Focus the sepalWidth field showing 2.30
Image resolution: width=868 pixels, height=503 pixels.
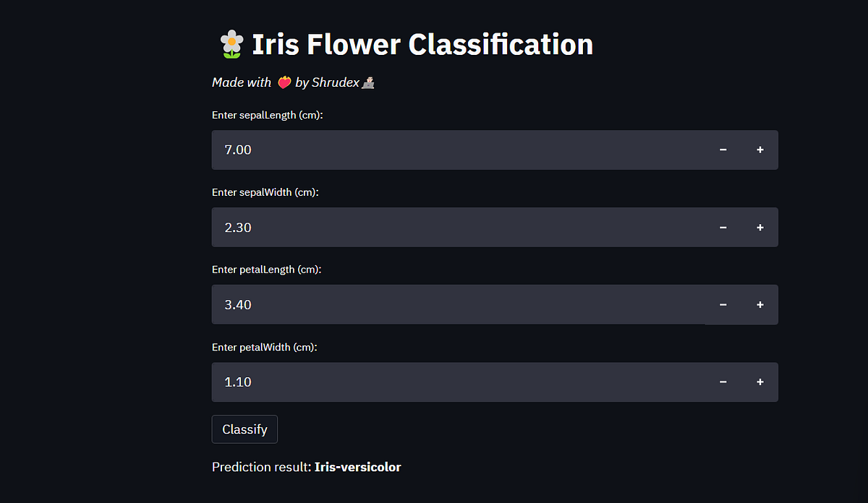(x=458, y=228)
